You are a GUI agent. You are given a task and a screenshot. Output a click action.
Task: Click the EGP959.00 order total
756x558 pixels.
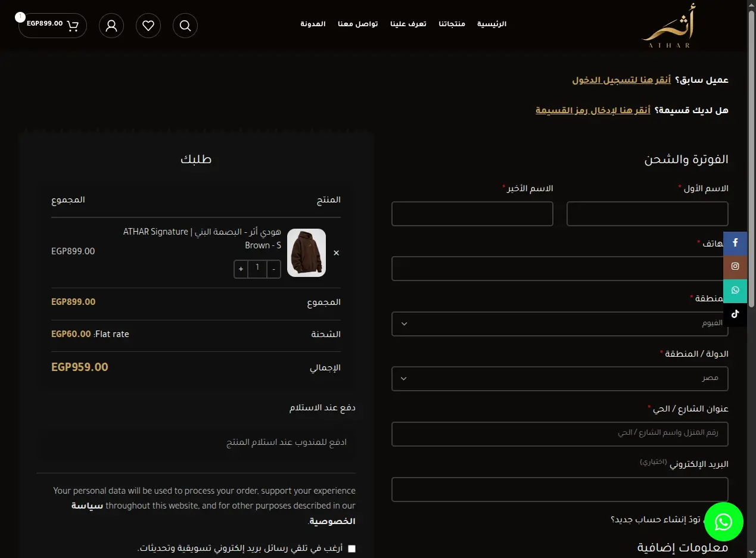80,367
